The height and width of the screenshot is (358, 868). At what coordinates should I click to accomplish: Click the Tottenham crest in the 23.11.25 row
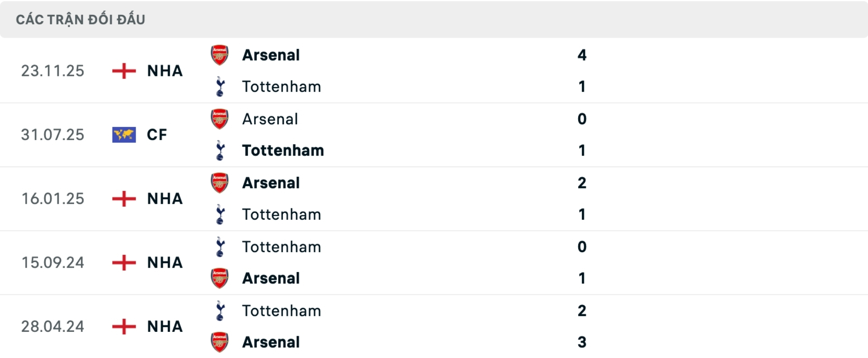click(x=220, y=87)
